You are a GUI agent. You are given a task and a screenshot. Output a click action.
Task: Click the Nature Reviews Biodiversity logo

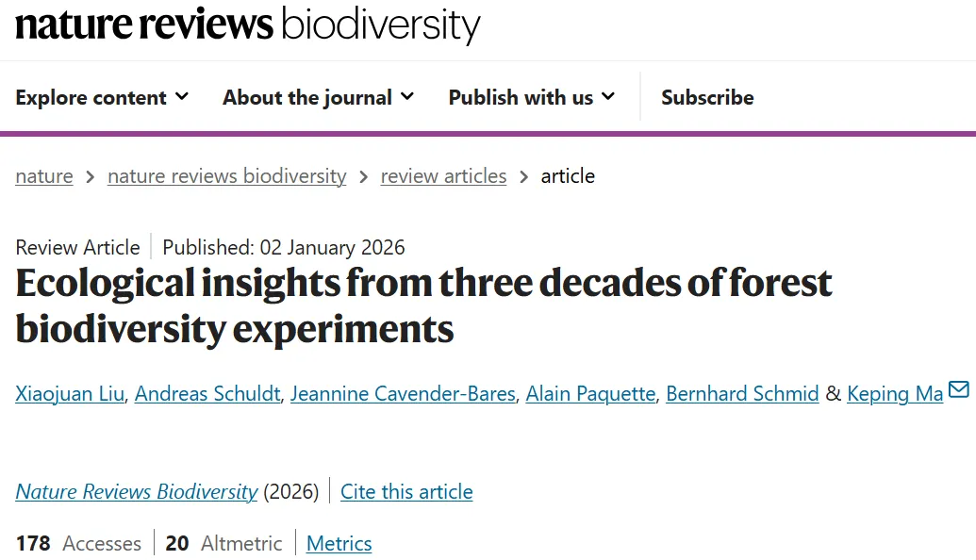(247, 25)
